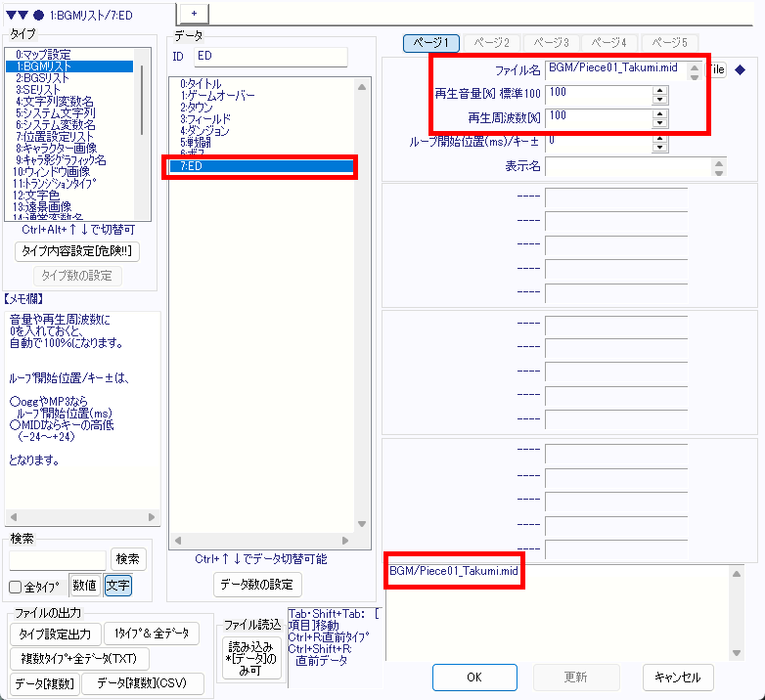The image size is (765, 700).
Task: Click the plus button to add a tab
Action: 193,12
